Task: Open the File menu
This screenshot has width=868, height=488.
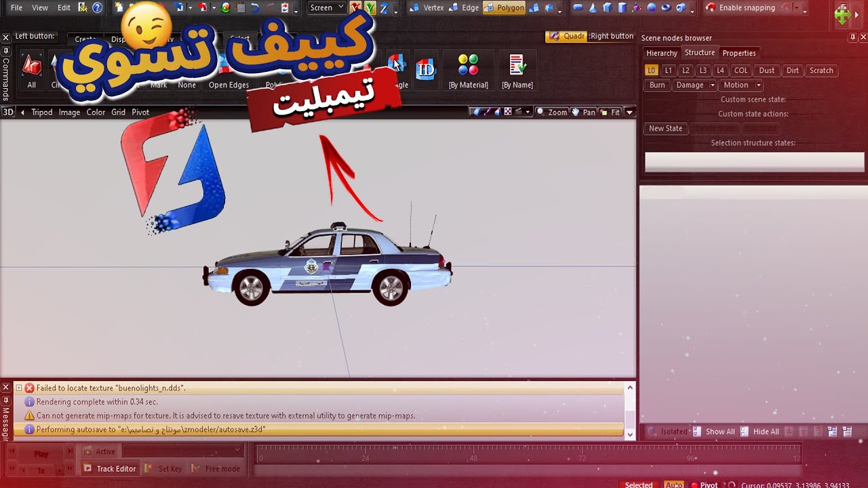Action: 16,7
